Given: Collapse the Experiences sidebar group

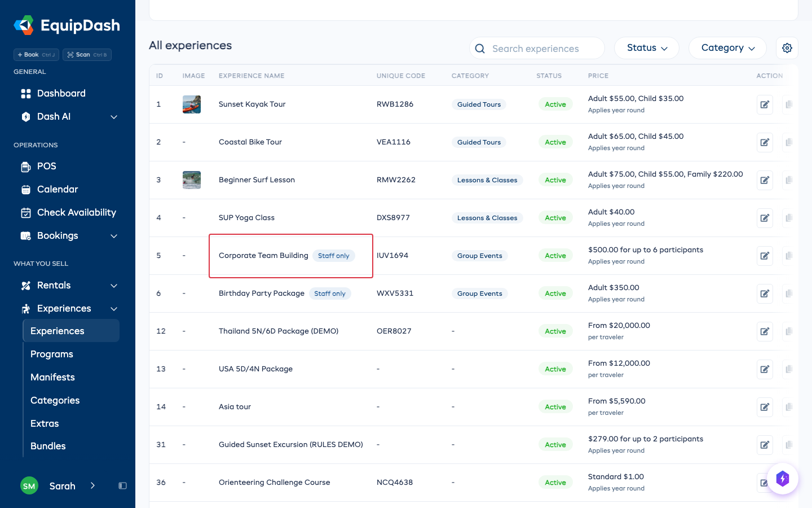Looking at the screenshot, I should (x=114, y=309).
